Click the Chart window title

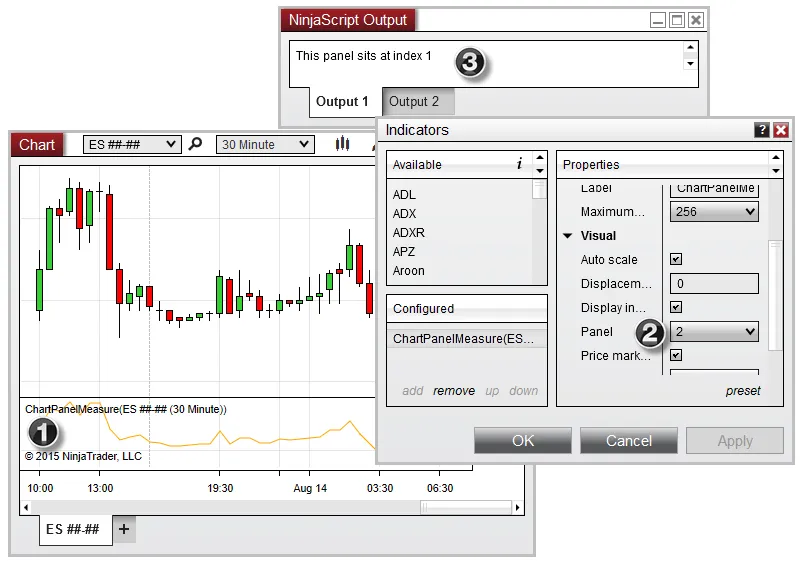coord(37,145)
